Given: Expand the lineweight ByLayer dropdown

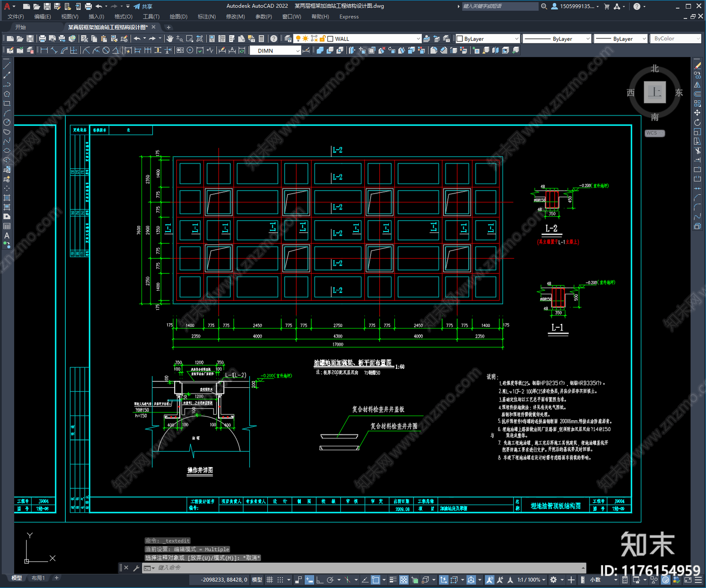Looking at the screenshot, I should click(644, 39).
